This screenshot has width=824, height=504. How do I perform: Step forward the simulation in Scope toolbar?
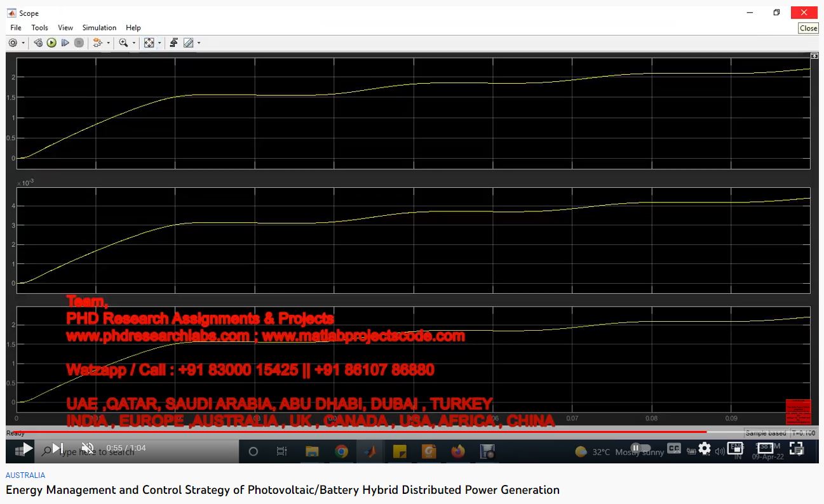[x=65, y=43]
